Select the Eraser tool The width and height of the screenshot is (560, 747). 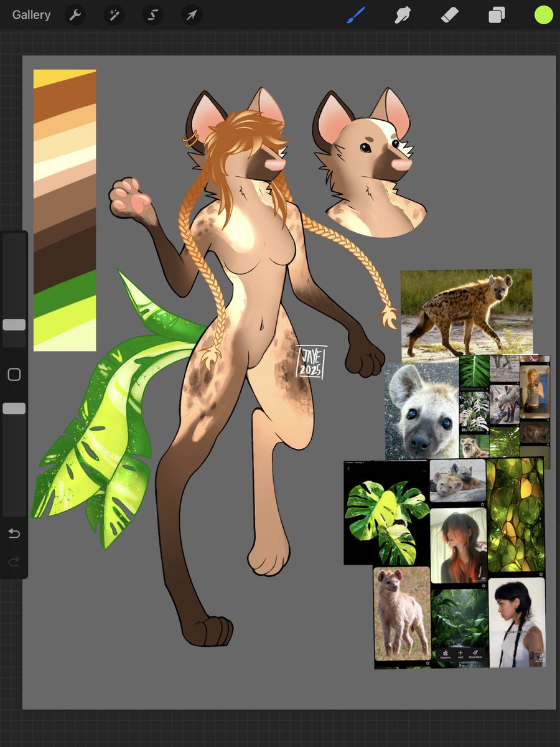coord(449,15)
